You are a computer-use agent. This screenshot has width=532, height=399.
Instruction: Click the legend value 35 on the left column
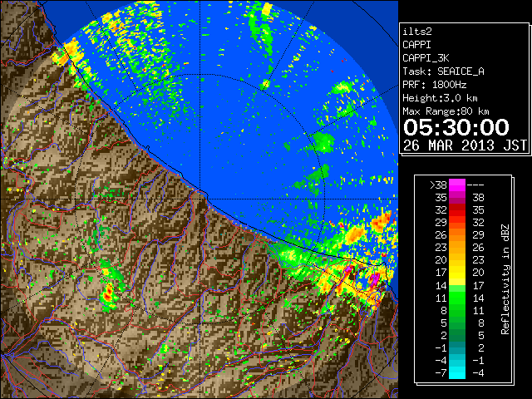coord(441,198)
